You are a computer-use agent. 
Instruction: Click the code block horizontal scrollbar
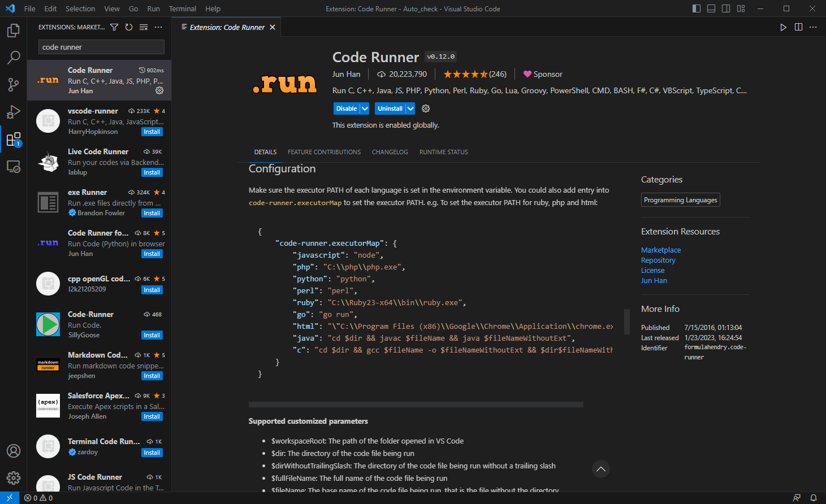(416, 405)
